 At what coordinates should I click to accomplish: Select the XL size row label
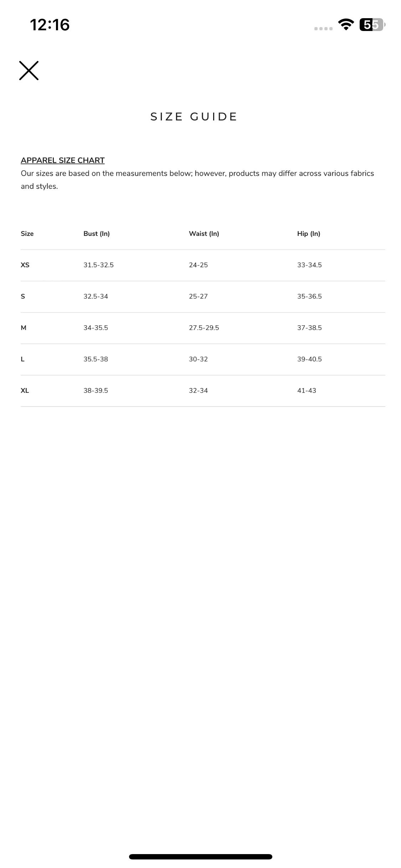click(25, 391)
